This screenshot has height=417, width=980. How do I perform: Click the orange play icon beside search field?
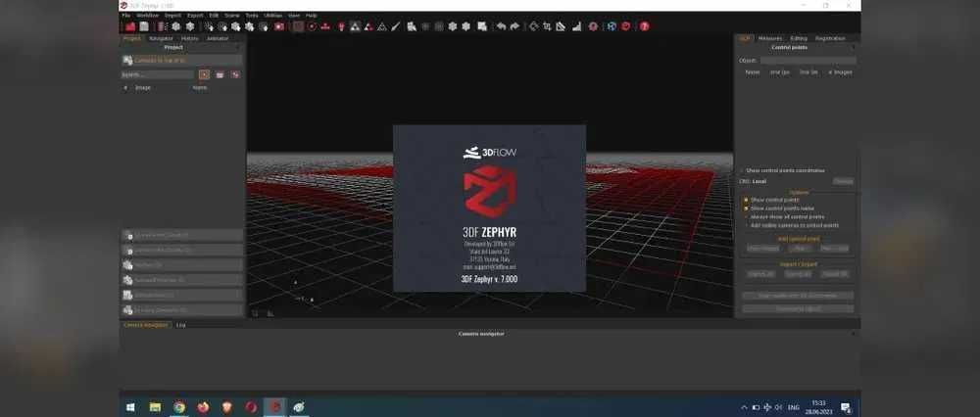pyautogui.click(x=205, y=74)
